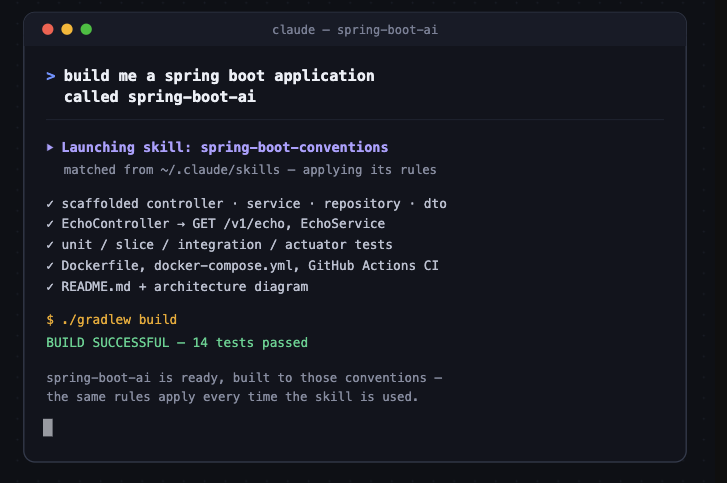727x483 pixels.
Task: Click the red close window button
Action: pos(48,30)
